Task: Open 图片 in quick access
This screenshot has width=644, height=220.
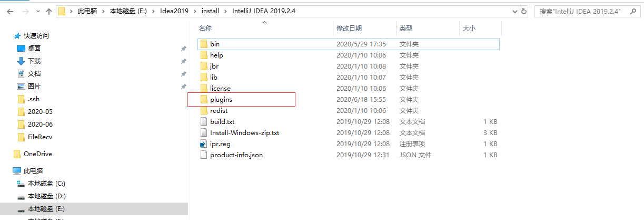Action: (34, 86)
